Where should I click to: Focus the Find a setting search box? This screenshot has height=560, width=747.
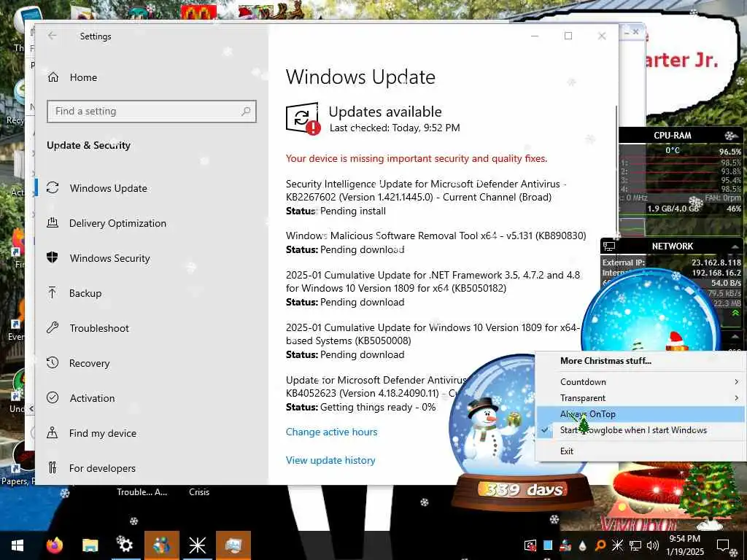point(152,112)
